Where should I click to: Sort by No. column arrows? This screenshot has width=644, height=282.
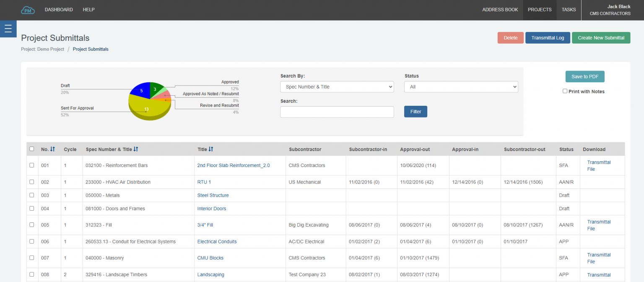click(x=52, y=149)
